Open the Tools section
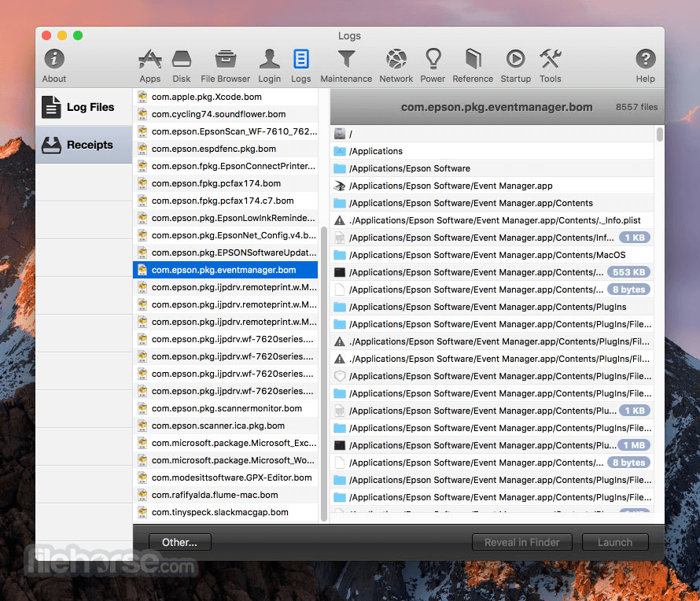The image size is (700, 601). [x=550, y=65]
